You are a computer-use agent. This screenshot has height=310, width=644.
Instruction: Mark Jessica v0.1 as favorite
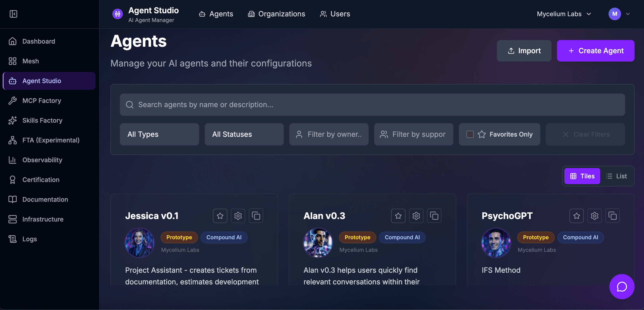click(x=220, y=216)
